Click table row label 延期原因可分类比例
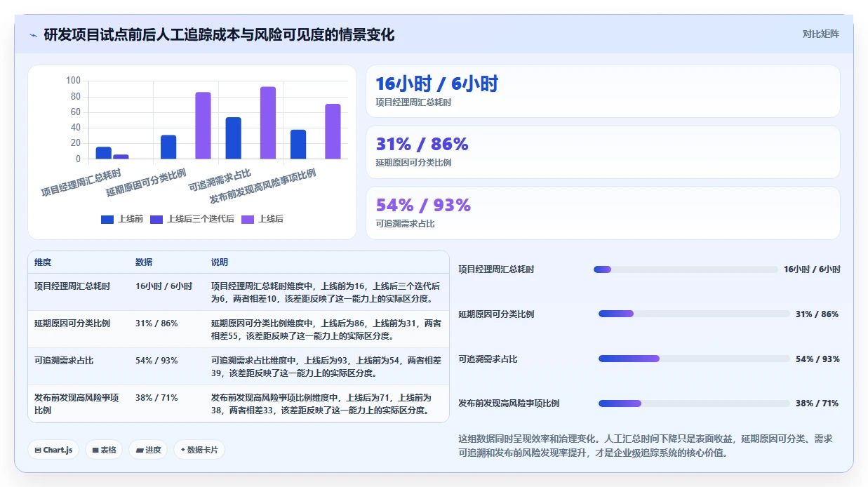868x487 pixels. [72, 323]
